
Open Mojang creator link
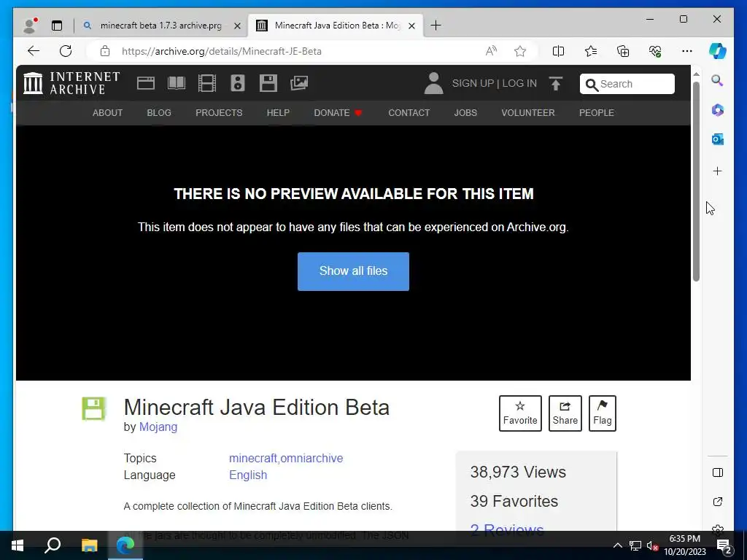[x=158, y=427]
